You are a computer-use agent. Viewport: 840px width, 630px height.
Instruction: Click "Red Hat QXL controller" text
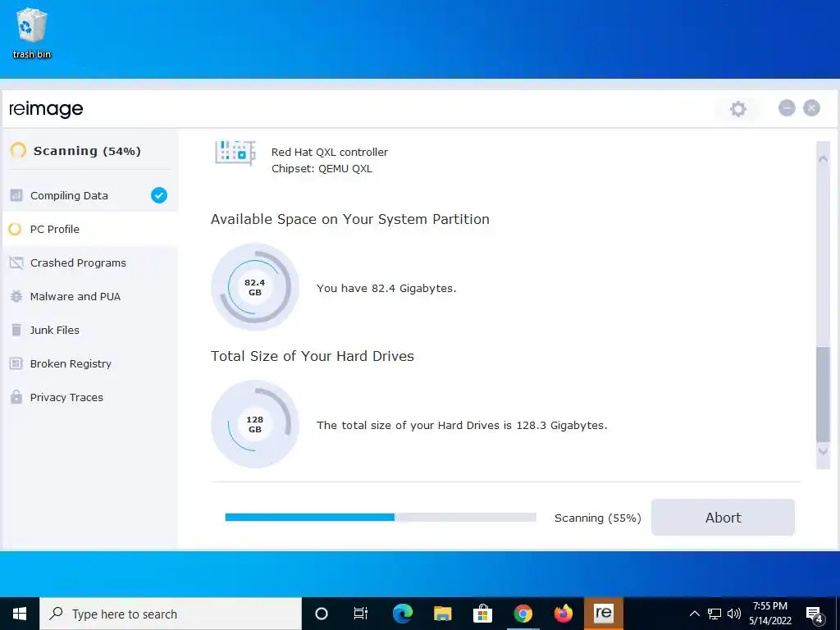[x=330, y=152]
